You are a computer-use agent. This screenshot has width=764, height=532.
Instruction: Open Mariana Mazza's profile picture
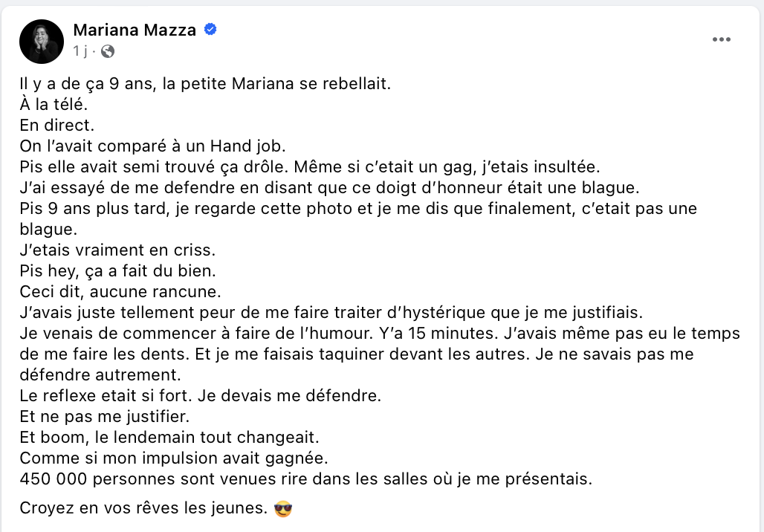click(x=42, y=42)
